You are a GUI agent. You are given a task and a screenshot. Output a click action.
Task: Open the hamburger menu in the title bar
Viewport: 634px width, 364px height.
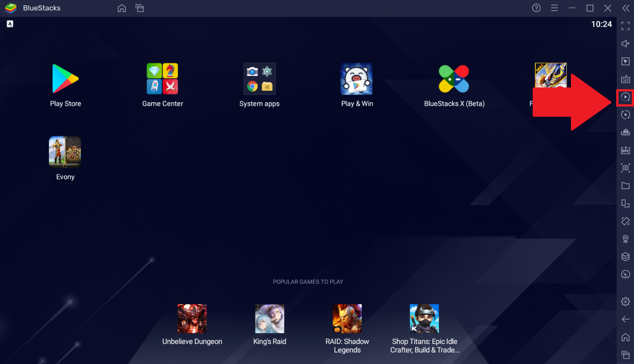(554, 8)
